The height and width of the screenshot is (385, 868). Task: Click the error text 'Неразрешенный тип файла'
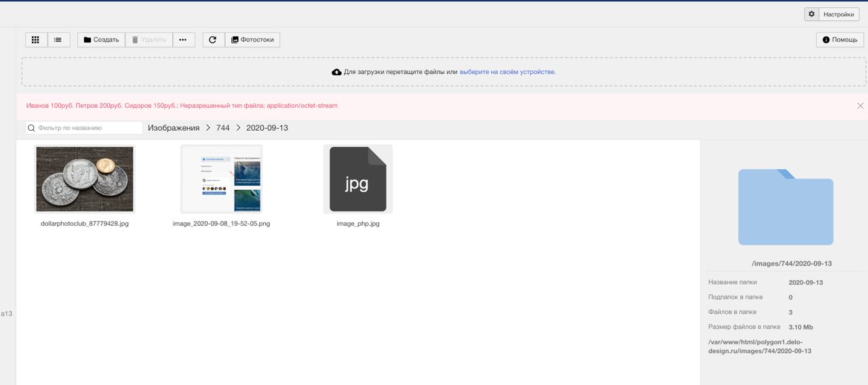point(222,106)
